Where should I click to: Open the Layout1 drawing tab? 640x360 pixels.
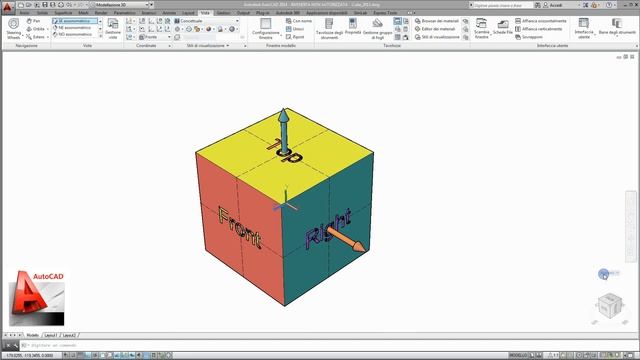[51, 335]
